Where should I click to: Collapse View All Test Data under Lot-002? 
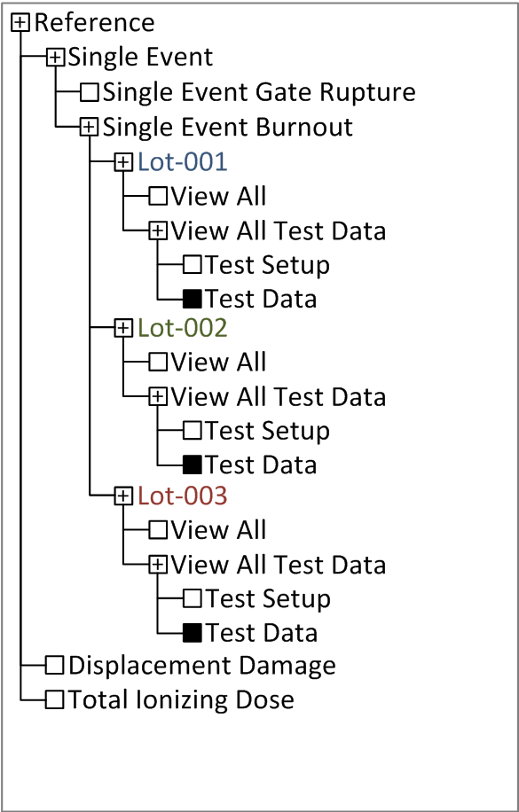point(158,396)
